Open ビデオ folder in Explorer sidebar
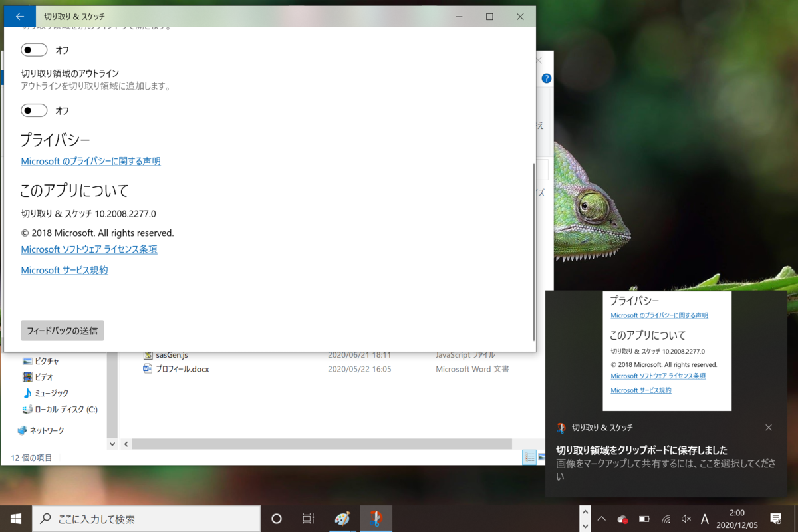Viewport: 798px width, 532px height. tap(44, 377)
